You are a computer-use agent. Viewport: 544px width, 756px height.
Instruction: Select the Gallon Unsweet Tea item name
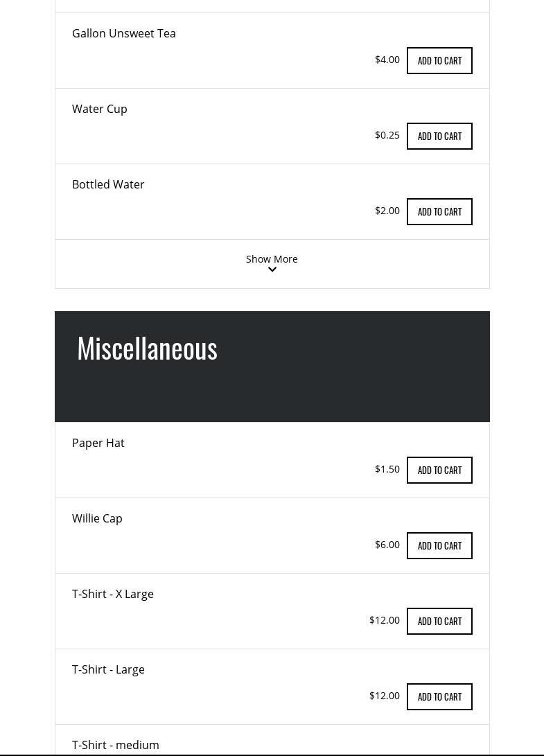124,33
